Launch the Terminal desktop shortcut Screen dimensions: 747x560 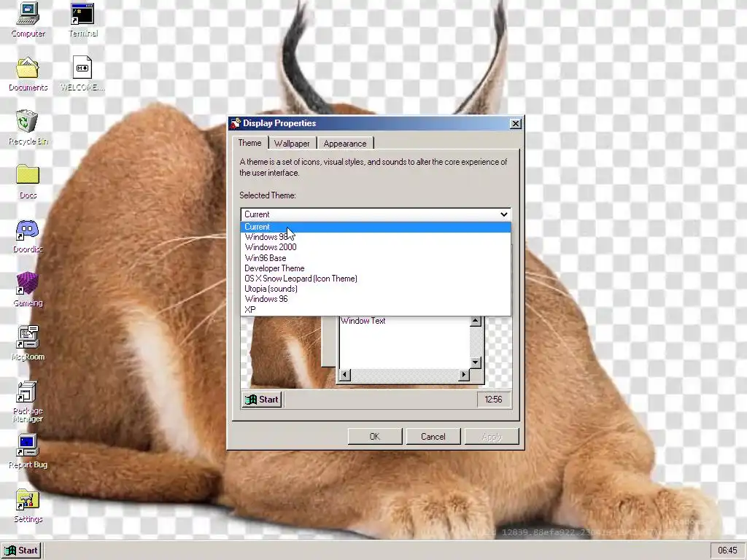click(83, 20)
